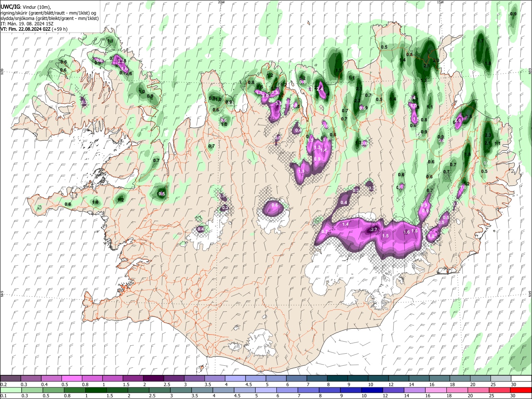Click the '2.7' snow value on the map

374,229
